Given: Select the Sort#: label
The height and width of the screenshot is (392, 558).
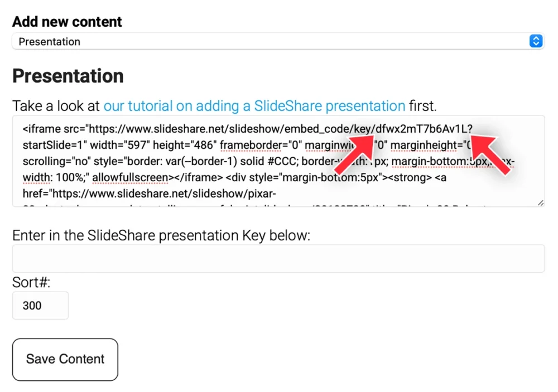Looking at the screenshot, I should point(31,283).
